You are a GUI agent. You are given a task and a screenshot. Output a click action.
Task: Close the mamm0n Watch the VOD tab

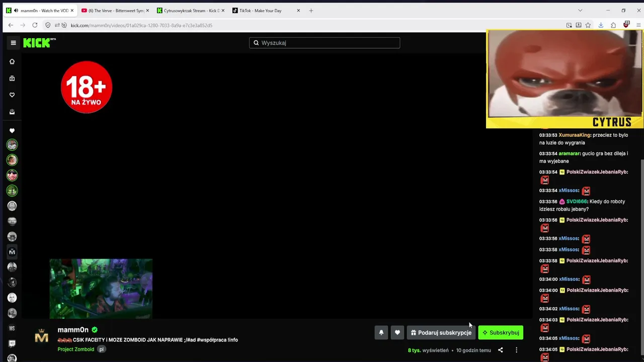coord(72,11)
